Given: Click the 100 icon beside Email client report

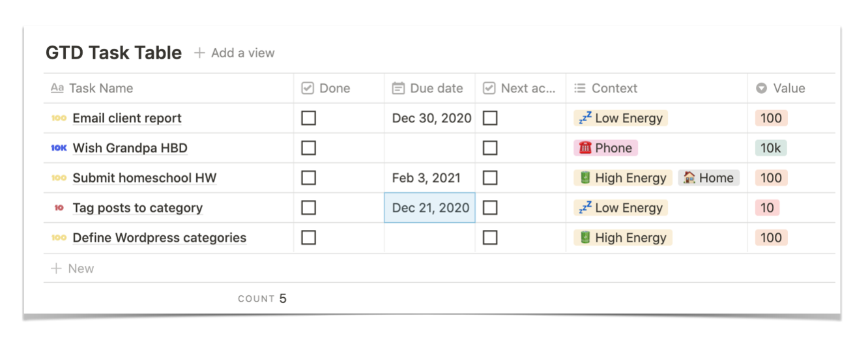Looking at the screenshot, I should tap(59, 118).
